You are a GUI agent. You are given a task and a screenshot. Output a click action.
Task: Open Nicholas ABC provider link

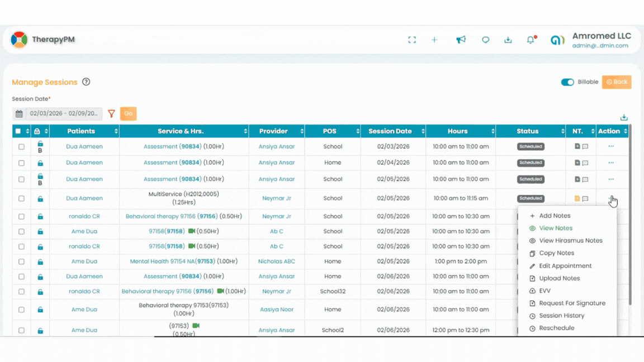(x=276, y=261)
